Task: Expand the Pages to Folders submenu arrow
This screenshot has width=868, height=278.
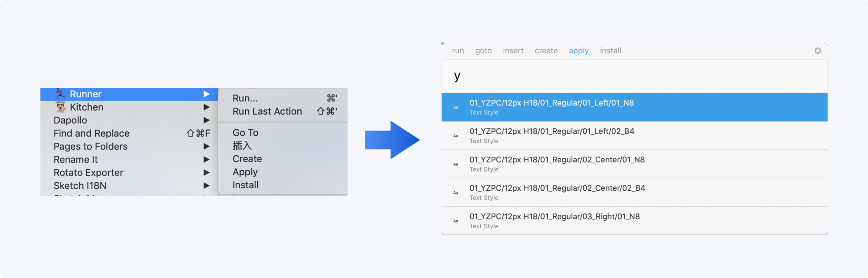Action: coord(206,146)
